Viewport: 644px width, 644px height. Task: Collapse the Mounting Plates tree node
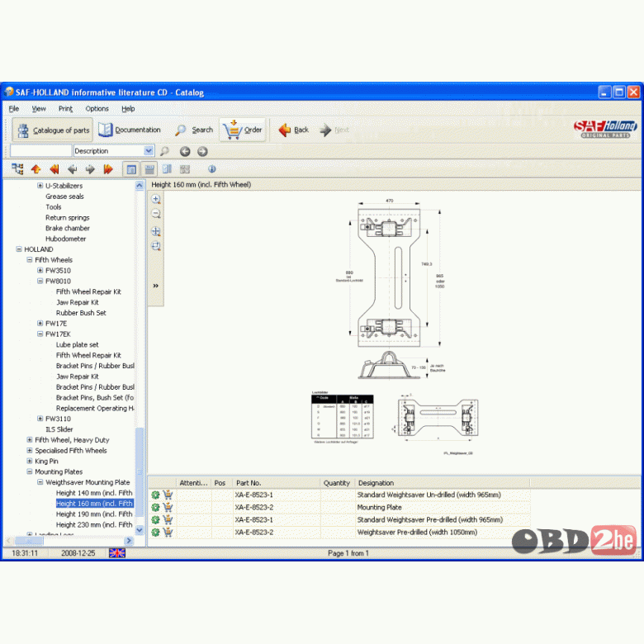pyautogui.click(x=29, y=471)
